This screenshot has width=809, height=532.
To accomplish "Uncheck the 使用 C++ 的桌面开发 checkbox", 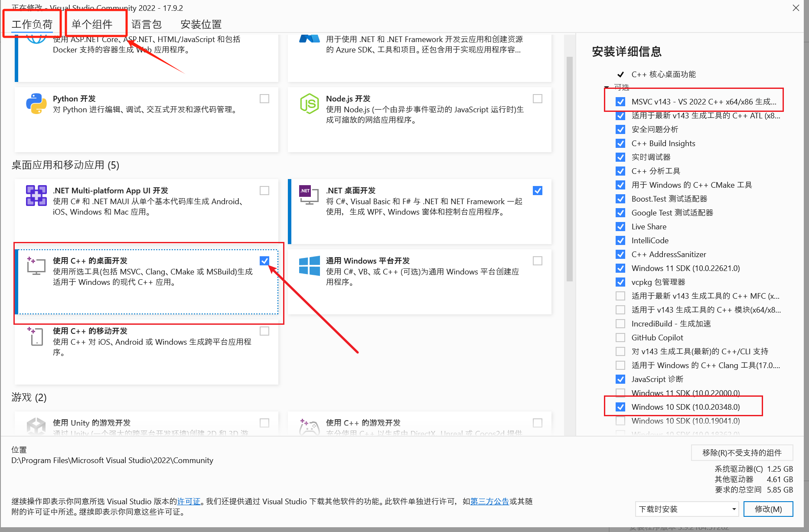I will pyautogui.click(x=264, y=261).
